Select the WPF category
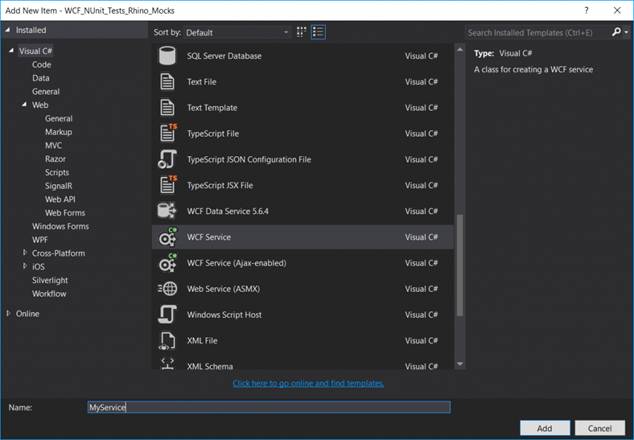The width and height of the screenshot is (634, 440). click(x=40, y=240)
